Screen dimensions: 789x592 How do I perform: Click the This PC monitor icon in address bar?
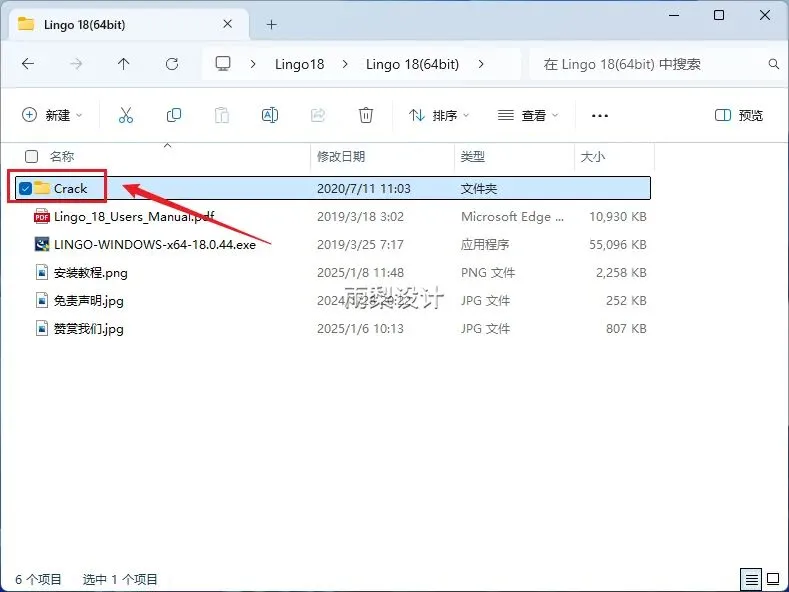pyautogui.click(x=223, y=63)
